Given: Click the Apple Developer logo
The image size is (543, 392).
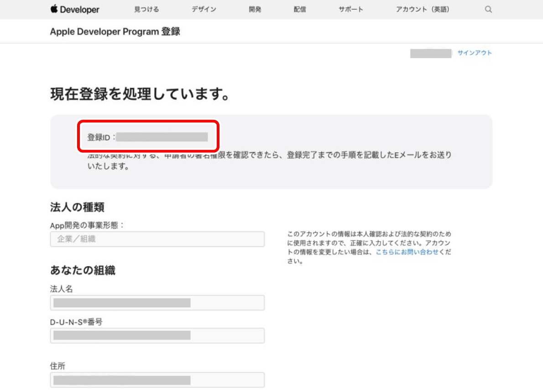Looking at the screenshot, I should click(75, 10).
